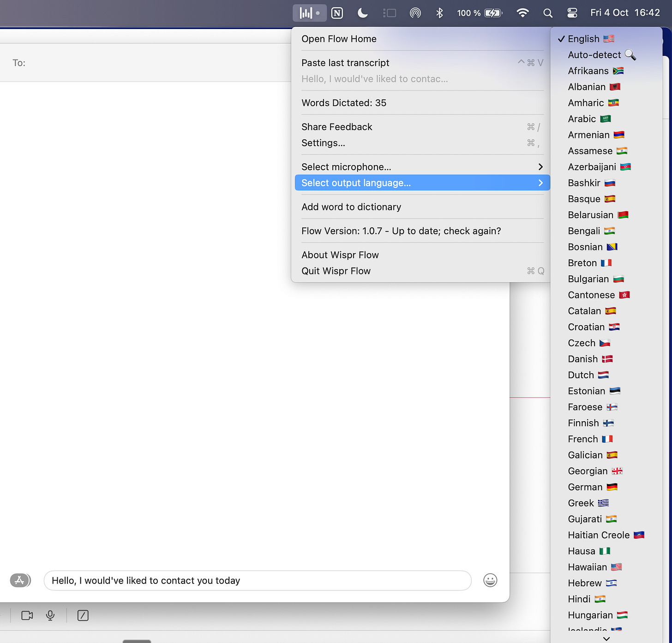Open the Notion menu bar icon
The width and height of the screenshot is (672, 643).
[337, 13]
